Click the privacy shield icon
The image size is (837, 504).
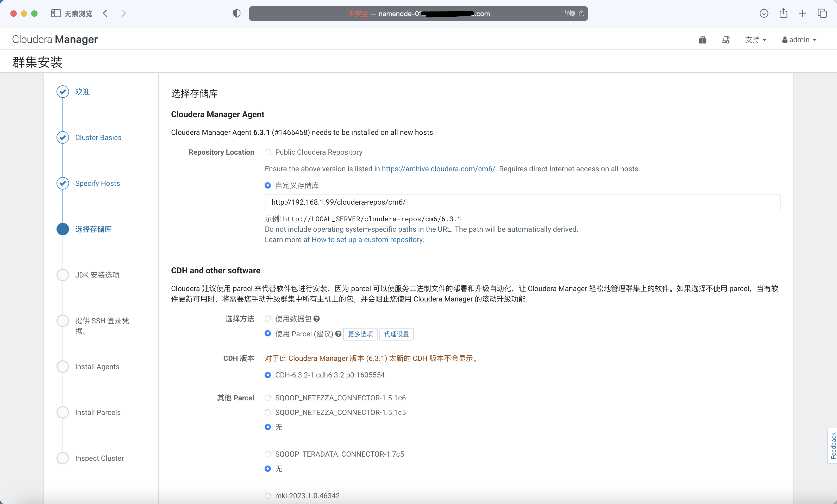(237, 14)
